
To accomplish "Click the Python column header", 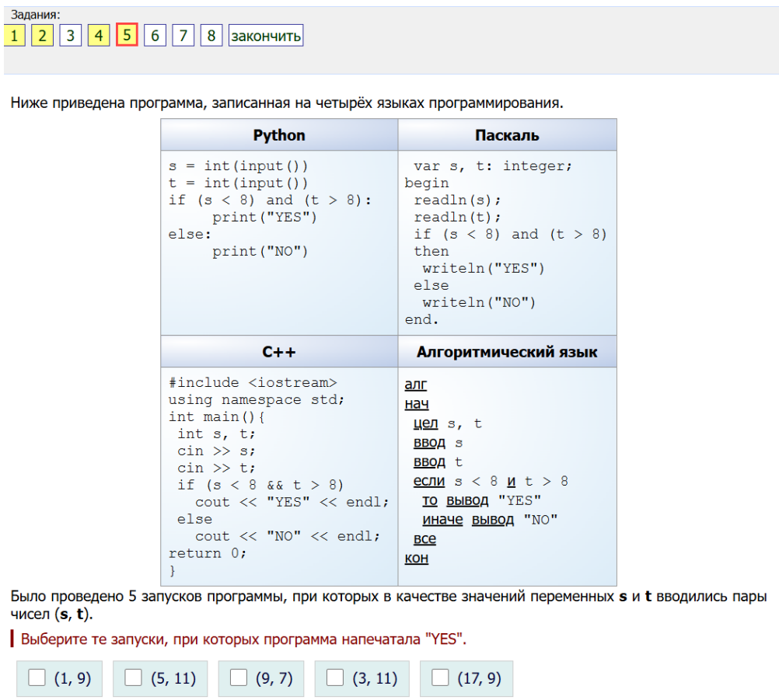I will pos(279,135).
